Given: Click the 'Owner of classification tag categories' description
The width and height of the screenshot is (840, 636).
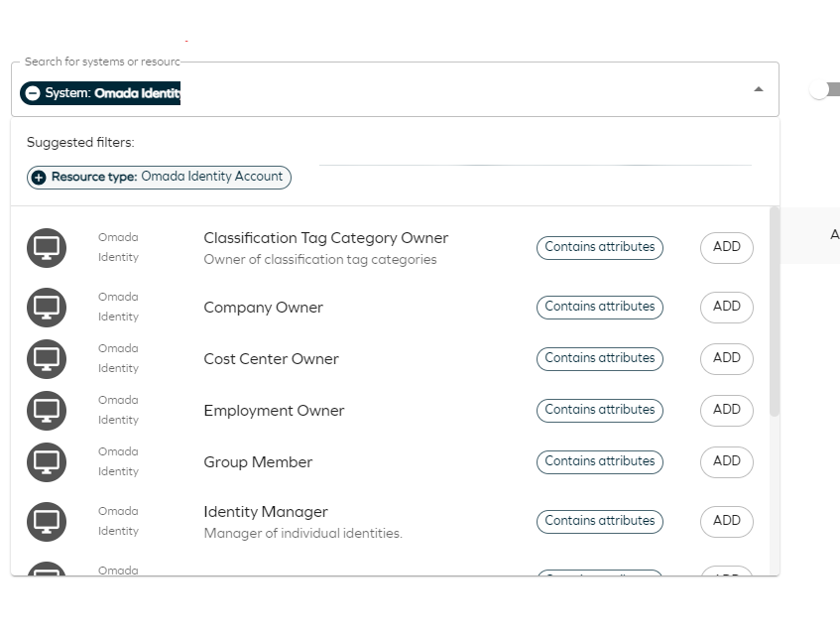Looking at the screenshot, I should click(319, 260).
